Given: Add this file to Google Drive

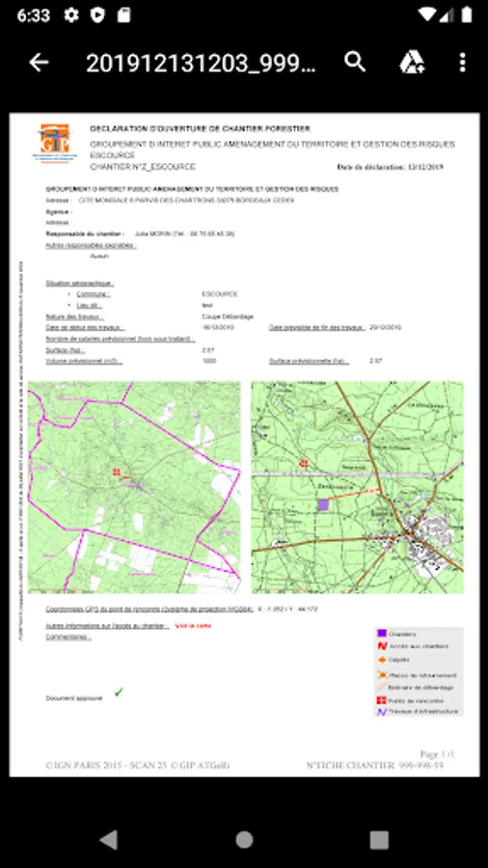Looking at the screenshot, I should click(412, 62).
